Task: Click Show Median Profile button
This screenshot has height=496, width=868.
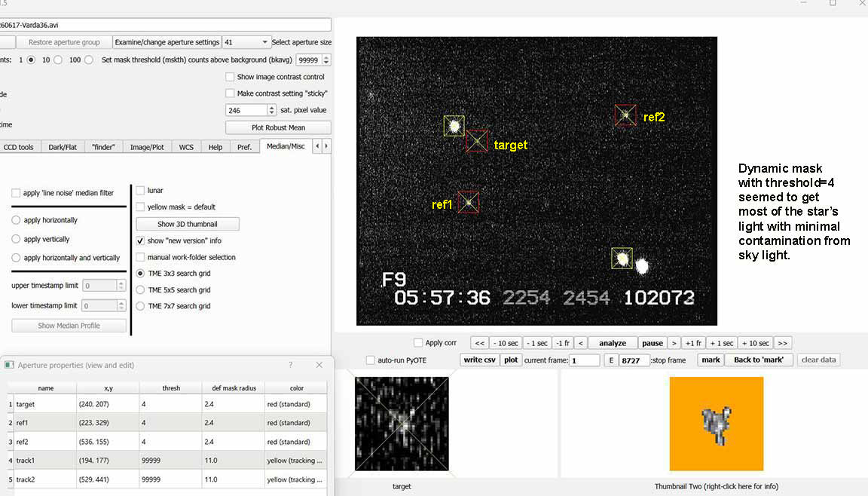Action: [69, 326]
